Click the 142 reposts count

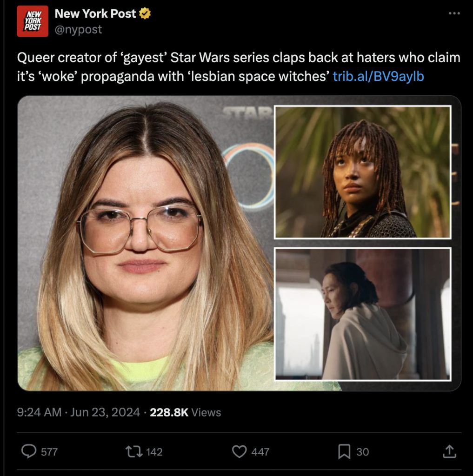coord(154,452)
